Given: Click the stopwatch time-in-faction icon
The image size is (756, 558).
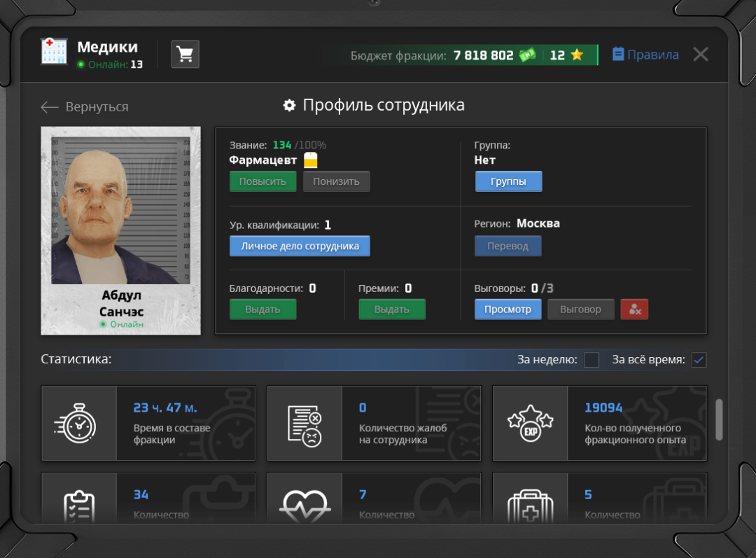Looking at the screenshot, I should (78, 423).
